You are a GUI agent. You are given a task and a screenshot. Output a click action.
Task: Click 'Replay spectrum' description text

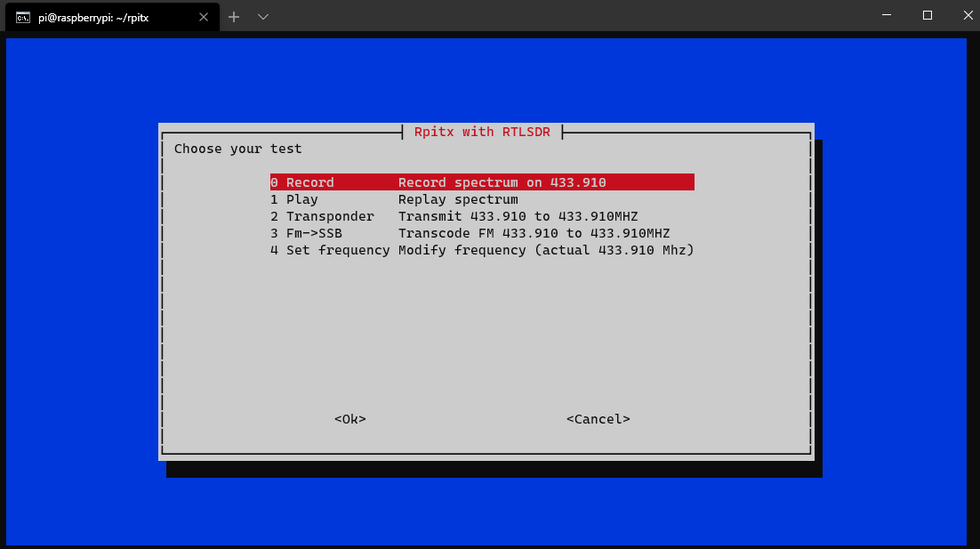pos(458,199)
